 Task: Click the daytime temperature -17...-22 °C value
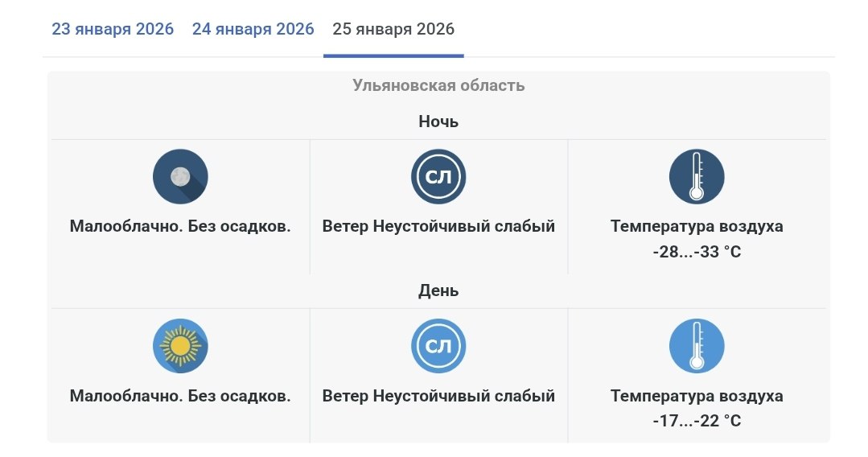[697, 421]
